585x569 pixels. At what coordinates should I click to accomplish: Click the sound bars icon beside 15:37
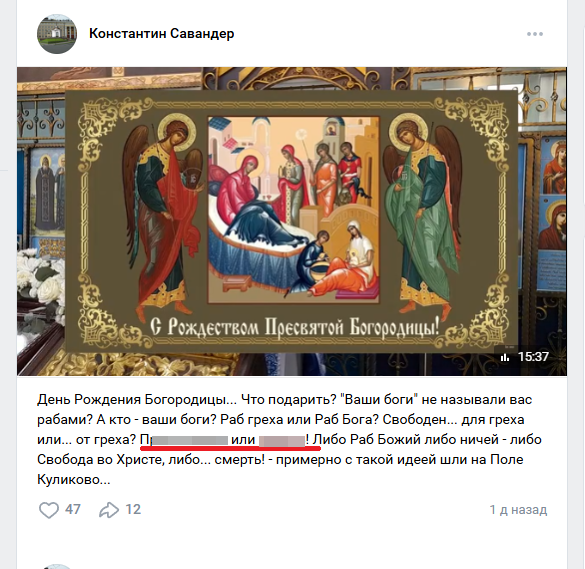pyautogui.click(x=505, y=357)
